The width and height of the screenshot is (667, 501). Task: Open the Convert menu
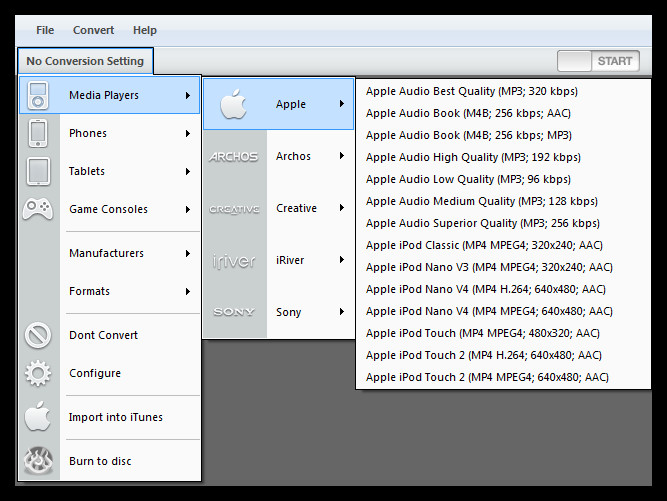coord(93,30)
